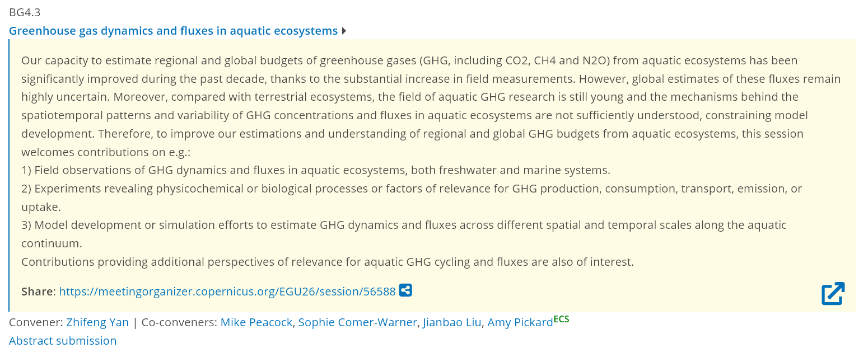
Task: Click the "Co-conveners:" label text
Action: pos(179,322)
